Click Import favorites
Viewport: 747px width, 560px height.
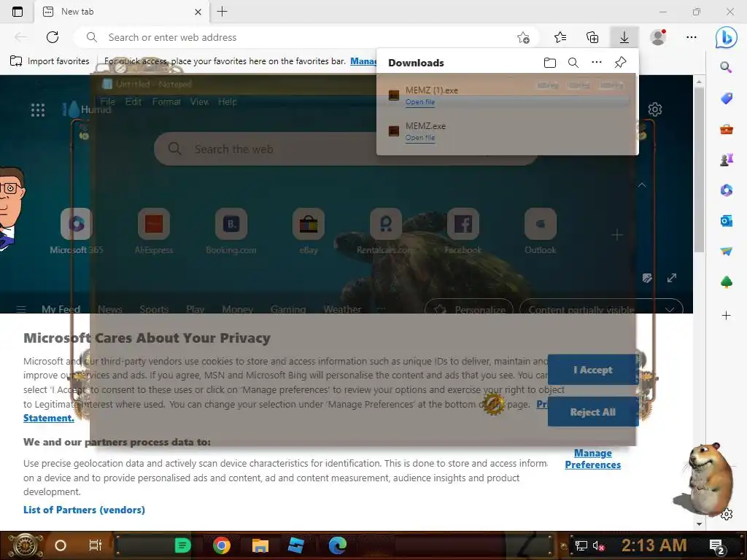(50, 61)
